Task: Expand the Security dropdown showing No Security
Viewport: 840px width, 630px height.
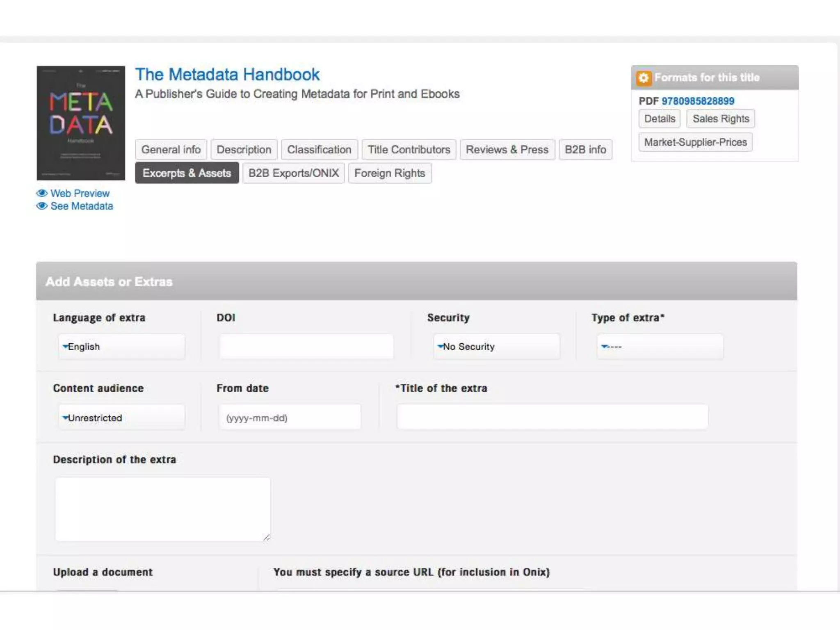Action: click(x=496, y=347)
